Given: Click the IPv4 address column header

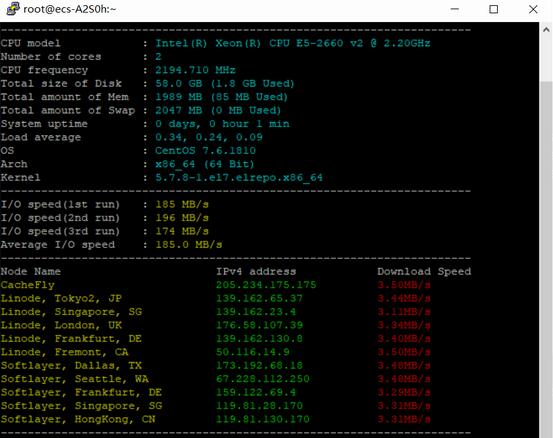Looking at the screenshot, I should [256, 272].
